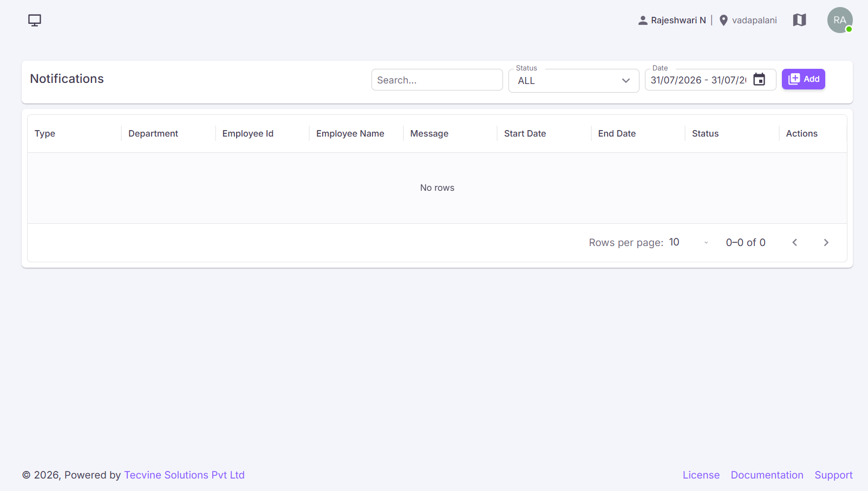
Task: Click the Add notification button
Action: [803, 79]
